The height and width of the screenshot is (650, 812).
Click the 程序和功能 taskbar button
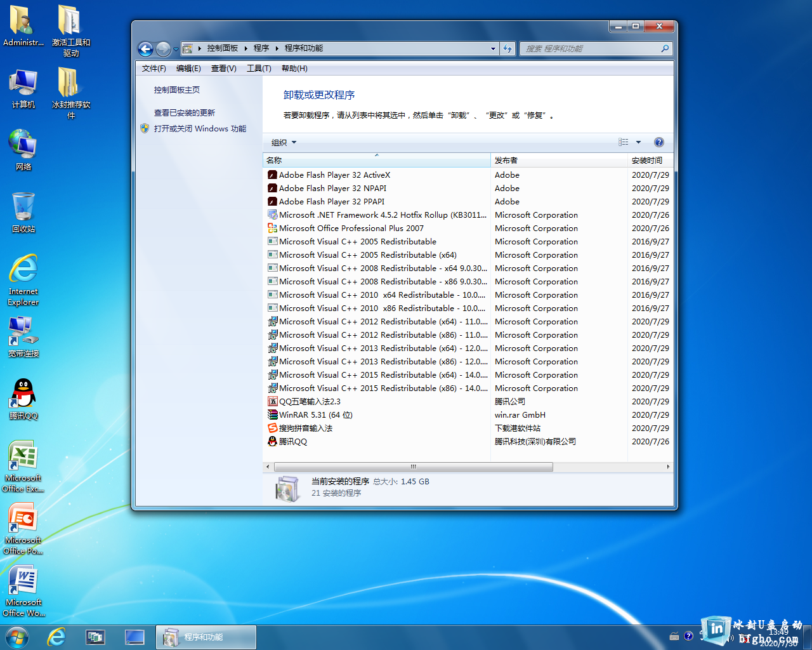206,637
